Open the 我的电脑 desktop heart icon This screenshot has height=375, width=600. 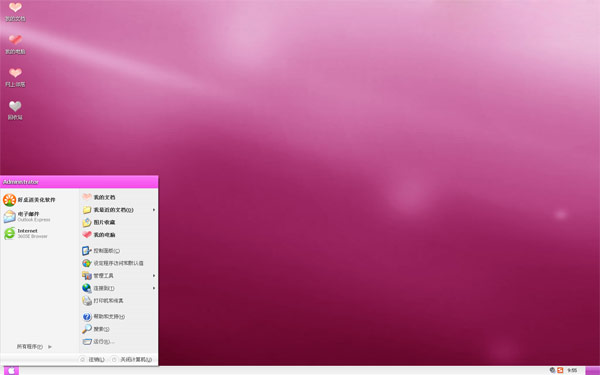tap(15, 44)
